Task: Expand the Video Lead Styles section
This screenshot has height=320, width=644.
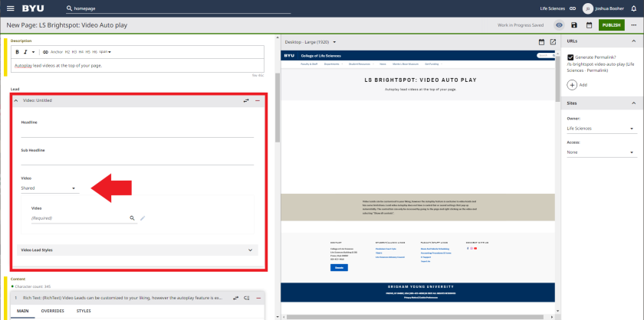Action: point(137,250)
